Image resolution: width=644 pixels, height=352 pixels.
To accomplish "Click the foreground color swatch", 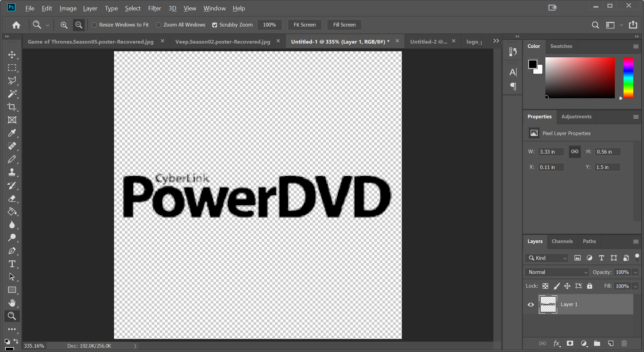I will tap(532, 64).
